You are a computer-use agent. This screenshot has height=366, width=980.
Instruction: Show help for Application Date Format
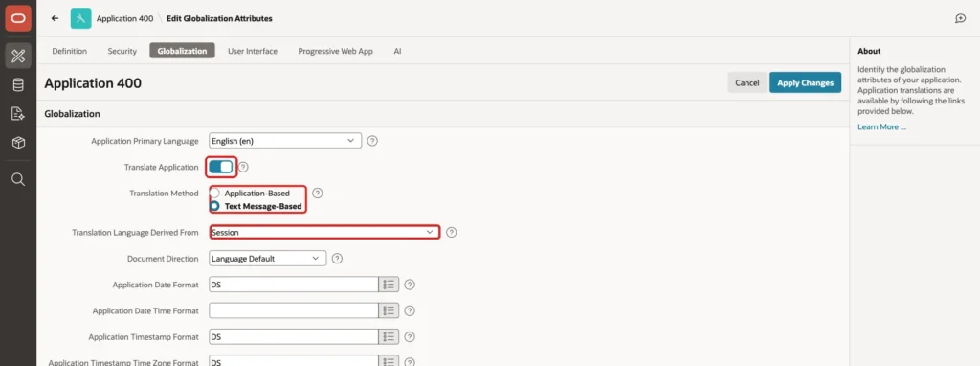410,285
